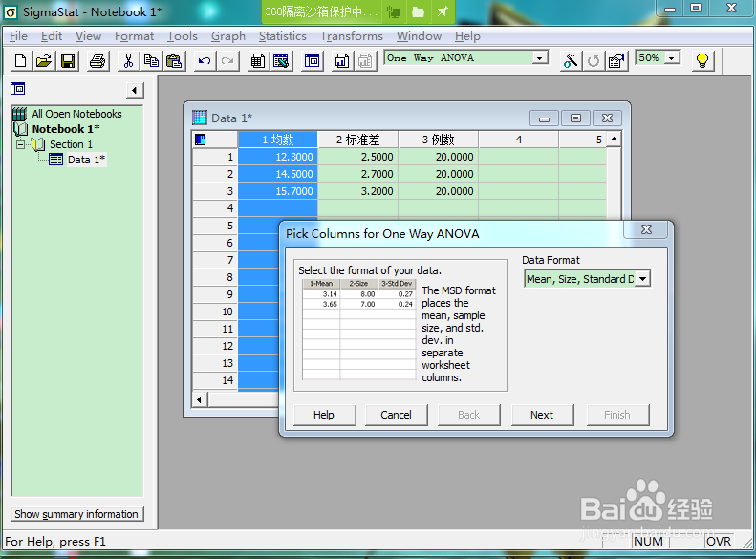The height and width of the screenshot is (559, 756).
Task: Open the Transforms menu
Action: (x=352, y=36)
